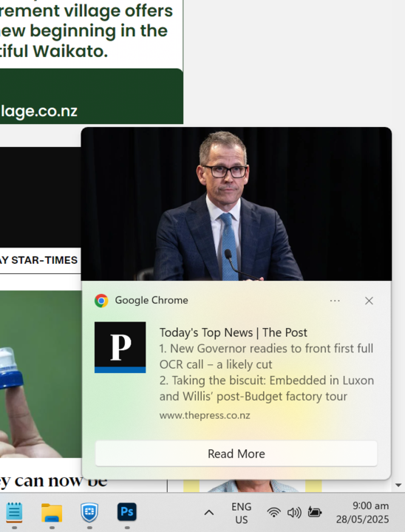Image resolution: width=405 pixels, height=532 pixels.
Task: Show hidden tray icons chevron
Action: pos(209,513)
